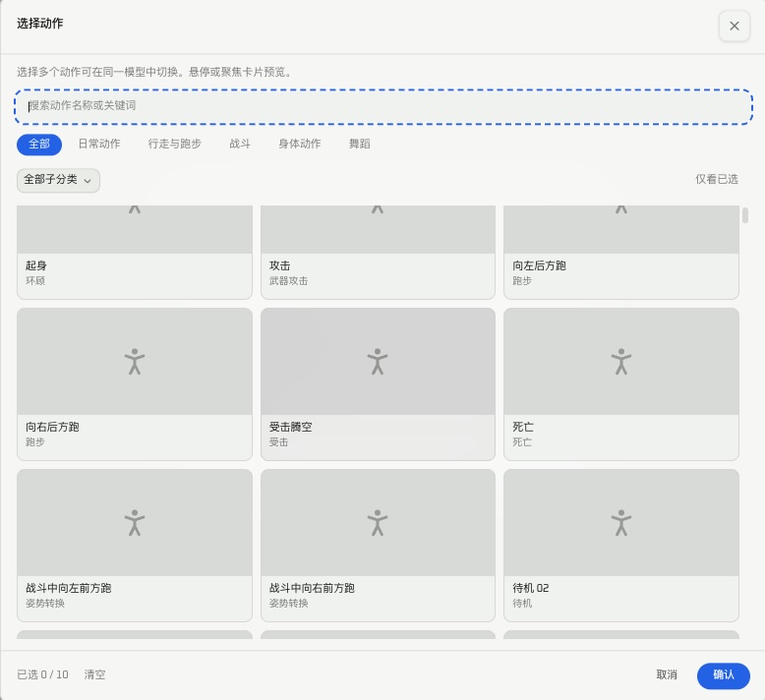Viewport: 765px width, 700px height.
Task: Switch to 身体动作 tab
Action: tap(300, 144)
